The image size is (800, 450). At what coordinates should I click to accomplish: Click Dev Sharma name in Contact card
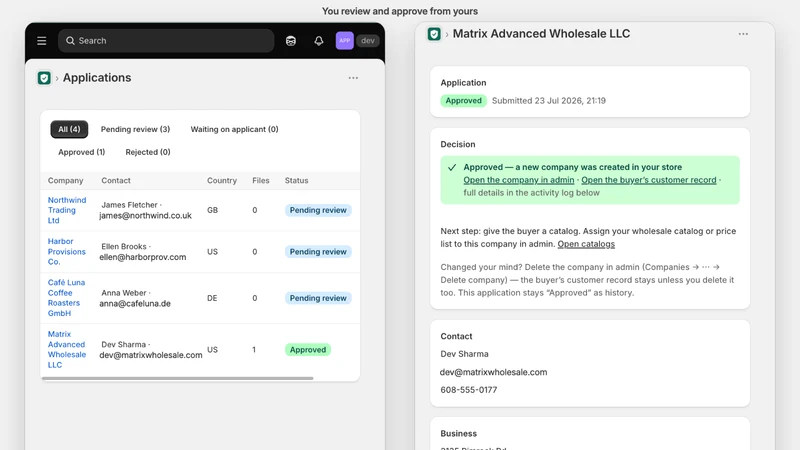(x=464, y=354)
